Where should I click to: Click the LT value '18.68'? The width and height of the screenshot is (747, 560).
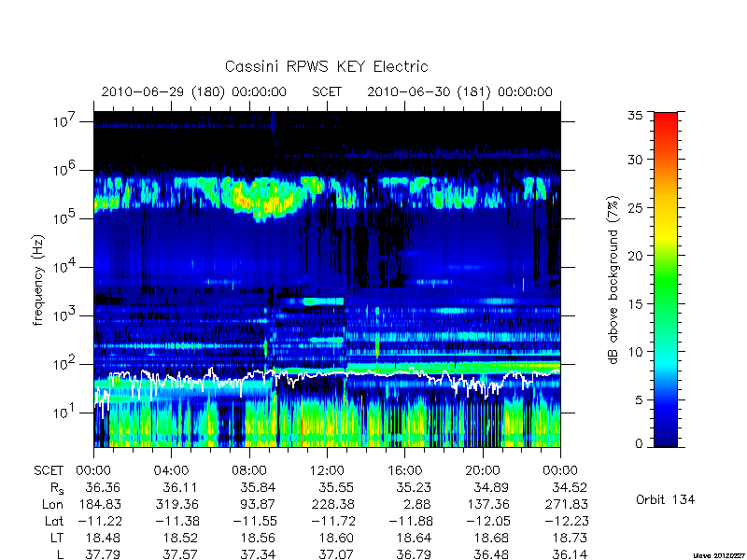[x=491, y=538]
